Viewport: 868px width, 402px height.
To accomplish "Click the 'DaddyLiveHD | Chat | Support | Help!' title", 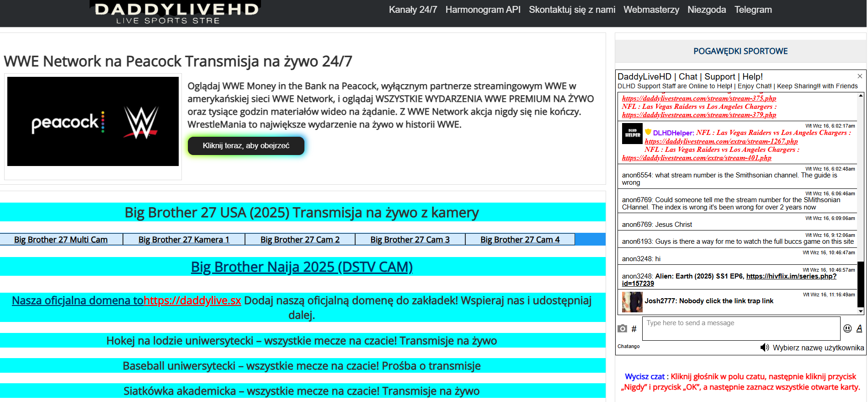I will tap(690, 77).
